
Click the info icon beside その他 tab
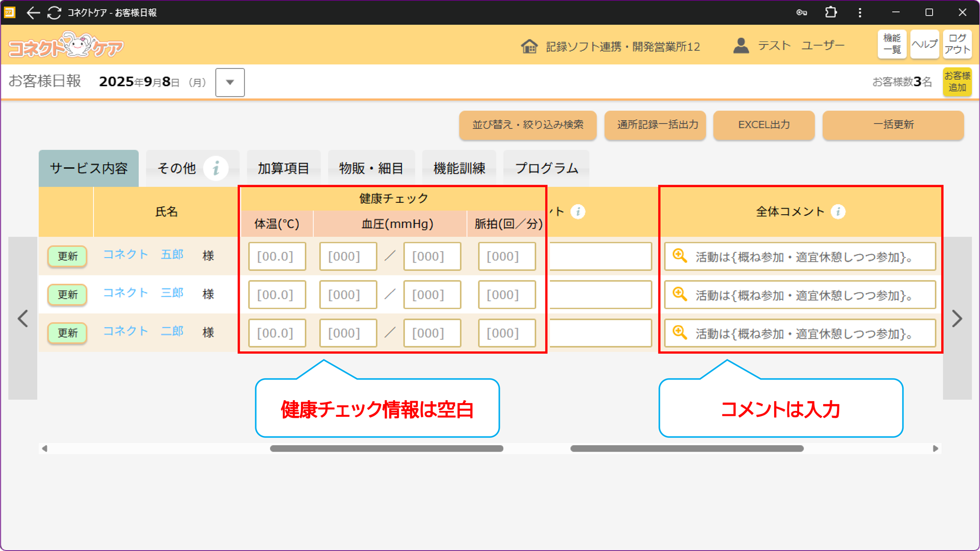(x=216, y=168)
